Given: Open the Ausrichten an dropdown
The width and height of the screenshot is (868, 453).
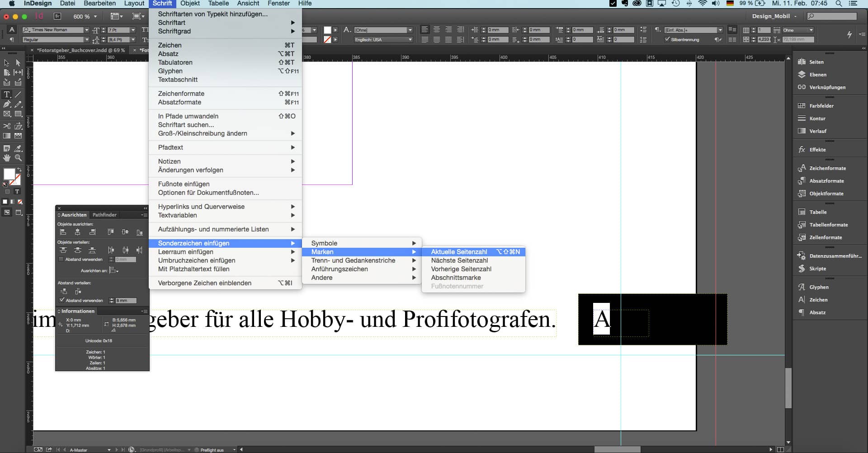Looking at the screenshot, I should (114, 270).
